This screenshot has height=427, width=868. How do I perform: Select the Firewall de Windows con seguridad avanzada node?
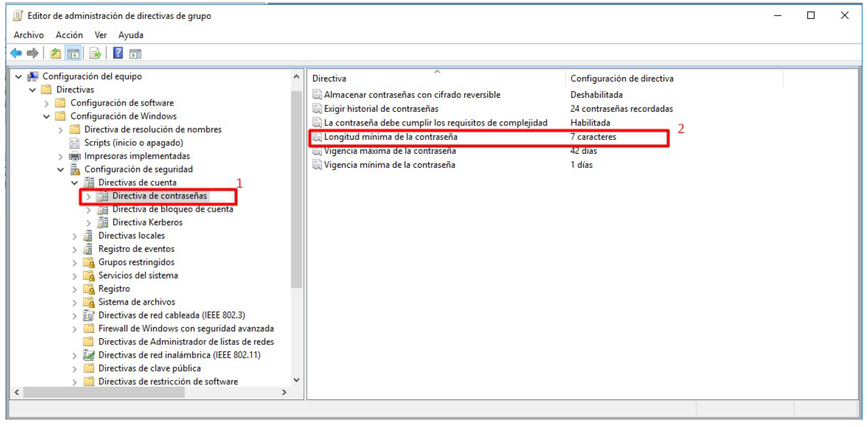pos(186,329)
